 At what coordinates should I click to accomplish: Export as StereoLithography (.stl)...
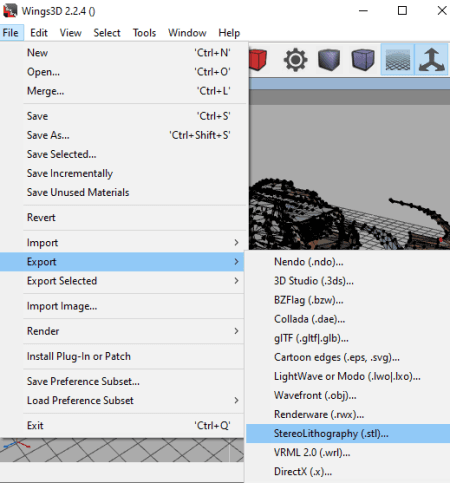pos(348,433)
